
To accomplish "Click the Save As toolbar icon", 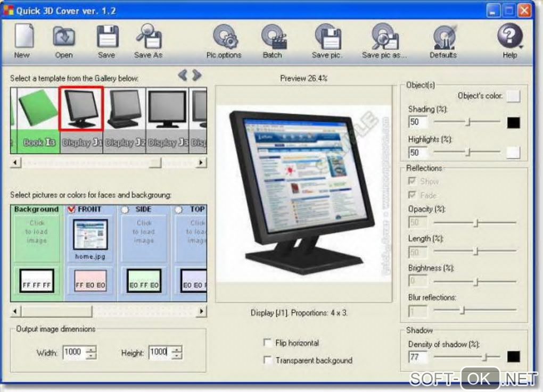I will [x=149, y=36].
